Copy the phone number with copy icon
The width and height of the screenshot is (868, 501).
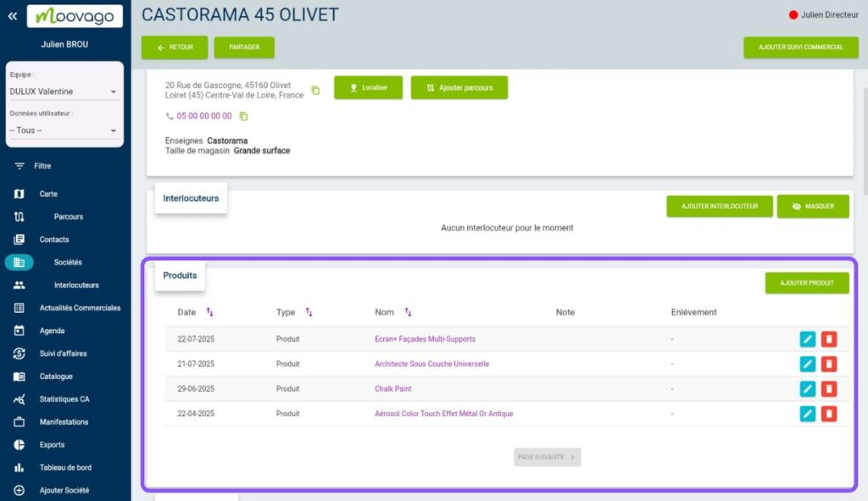click(x=243, y=116)
